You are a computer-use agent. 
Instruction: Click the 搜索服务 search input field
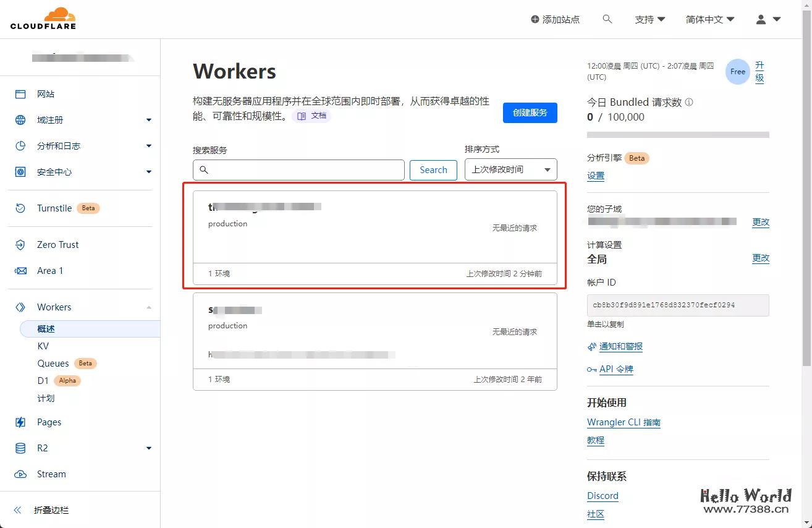point(298,169)
